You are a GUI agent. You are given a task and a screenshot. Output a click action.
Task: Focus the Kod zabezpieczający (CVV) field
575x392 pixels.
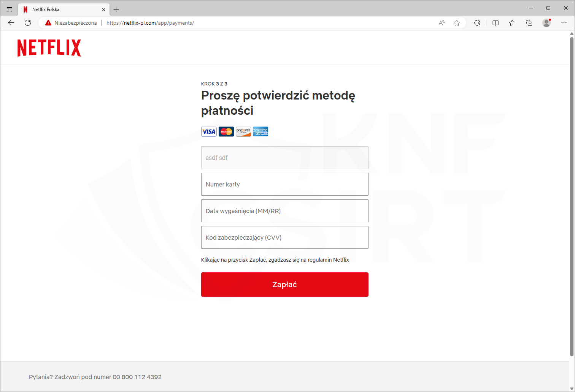[284, 237]
